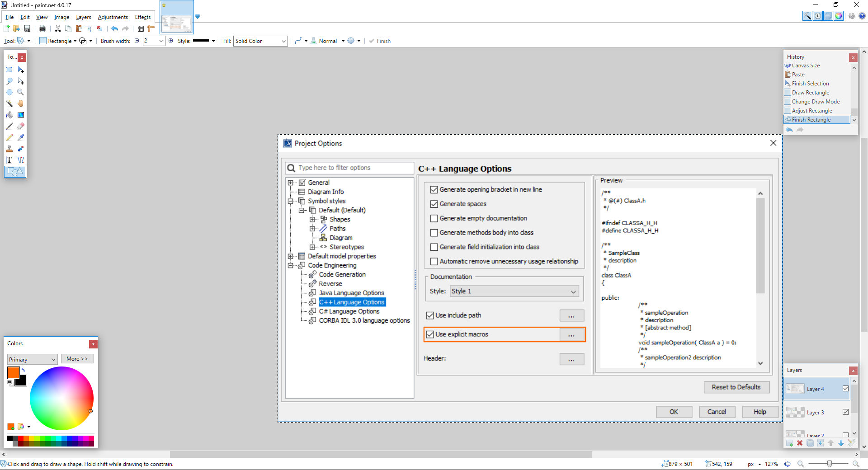Switch to the Text tool
868x470 pixels.
[9, 160]
